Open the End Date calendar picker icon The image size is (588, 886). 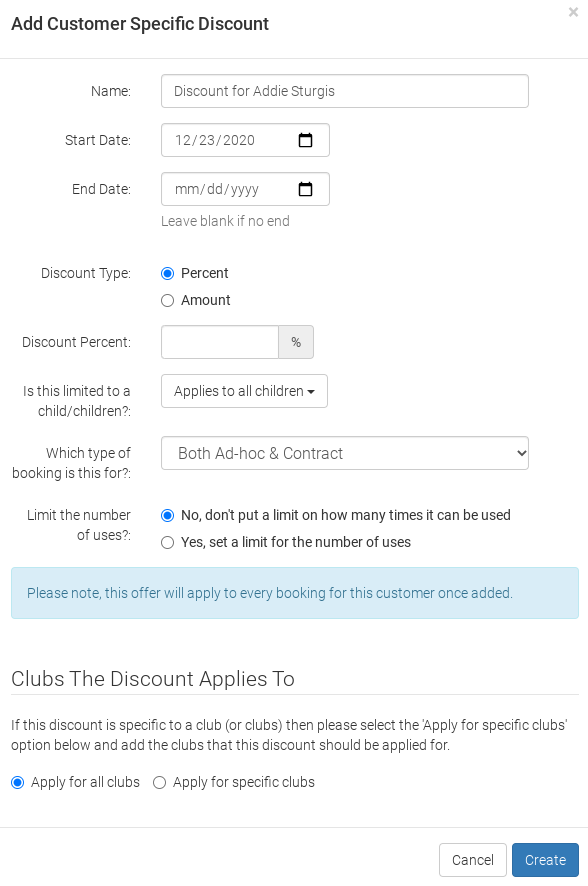tap(305, 189)
